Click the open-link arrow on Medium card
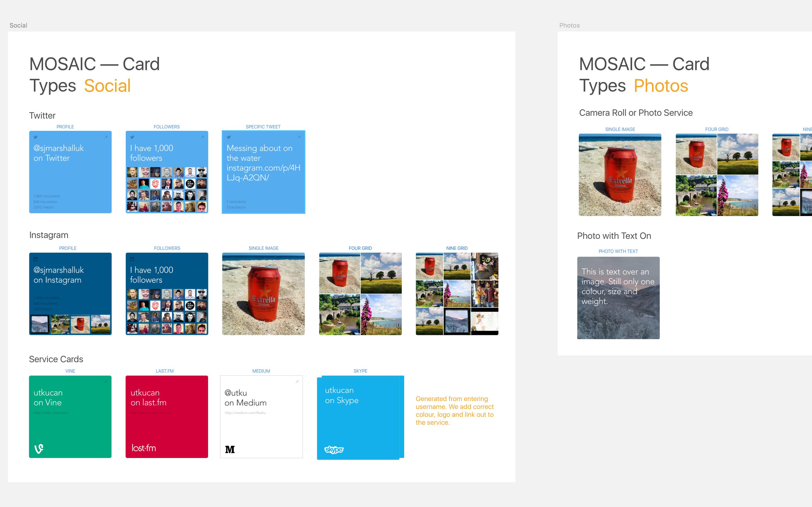 (x=297, y=382)
